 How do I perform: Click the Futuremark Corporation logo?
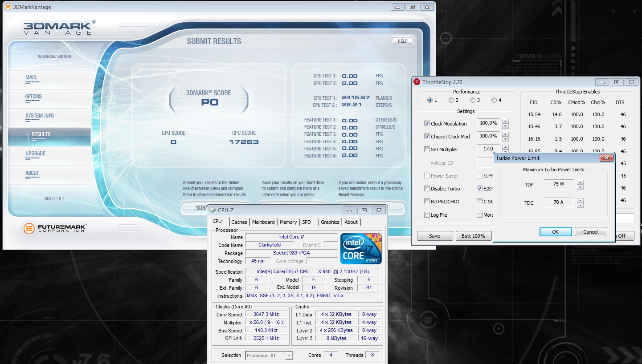point(54,229)
